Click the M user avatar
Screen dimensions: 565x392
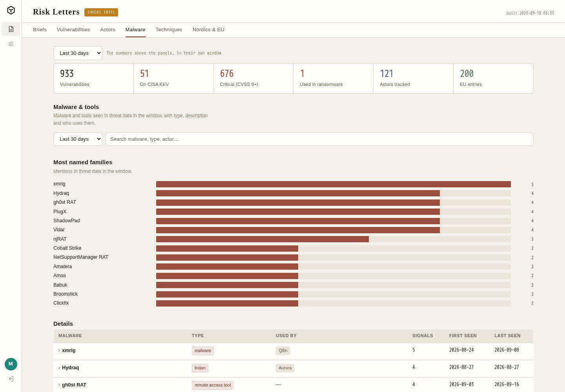click(x=11, y=364)
